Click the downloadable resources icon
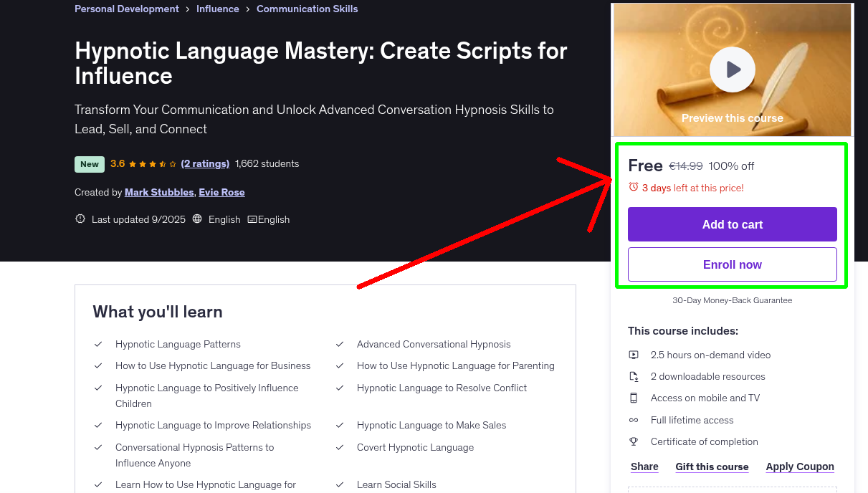This screenshot has height=493, width=868. 634,375
